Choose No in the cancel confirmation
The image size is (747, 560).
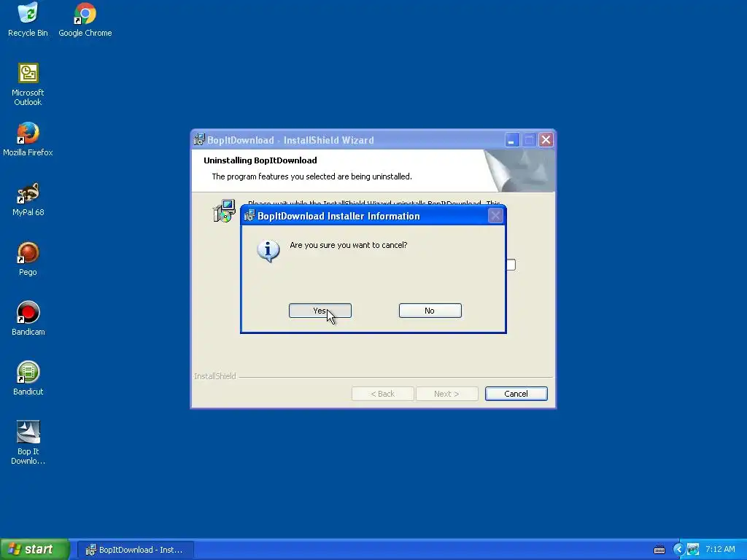430,311
